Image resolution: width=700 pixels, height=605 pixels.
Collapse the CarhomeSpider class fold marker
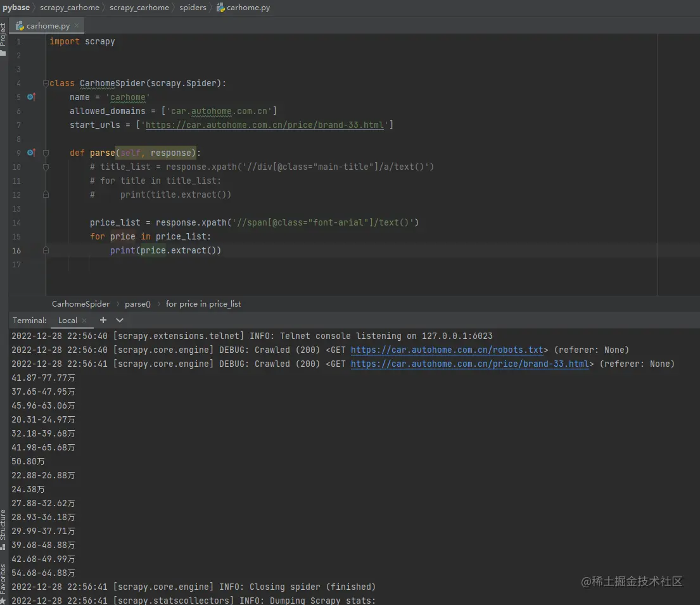(x=46, y=84)
